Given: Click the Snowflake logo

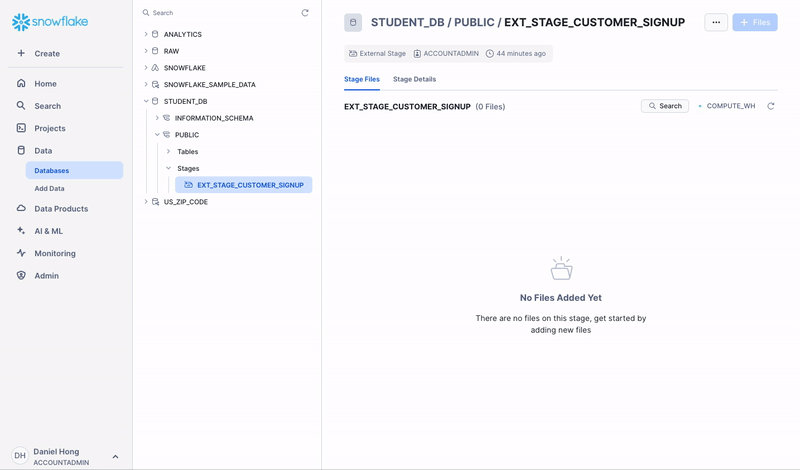Looking at the screenshot, I should [x=50, y=22].
